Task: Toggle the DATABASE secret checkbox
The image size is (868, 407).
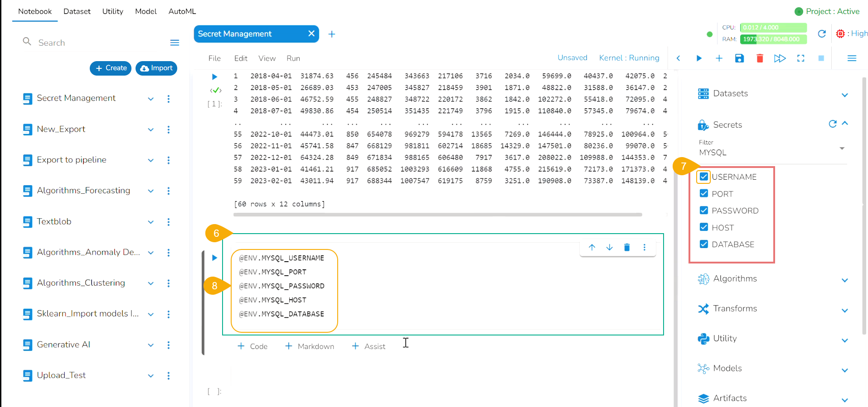Action: (x=703, y=244)
